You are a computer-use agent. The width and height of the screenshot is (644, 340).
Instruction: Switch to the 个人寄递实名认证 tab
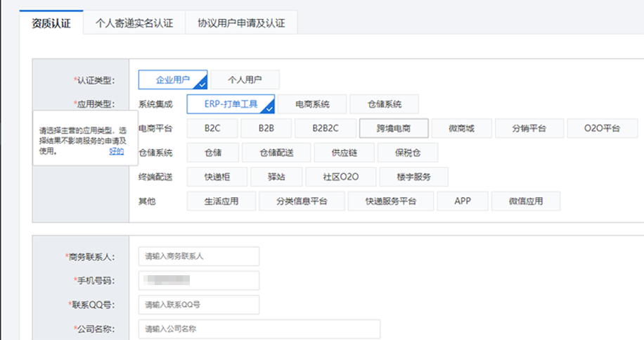[x=134, y=23]
